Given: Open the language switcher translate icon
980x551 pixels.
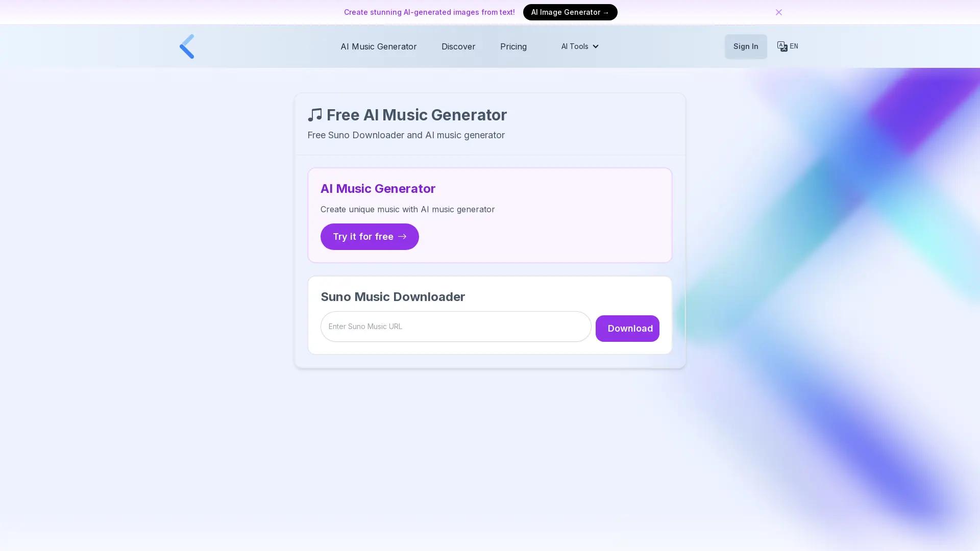Looking at the screenshot, I should click(x=782, y=46).
